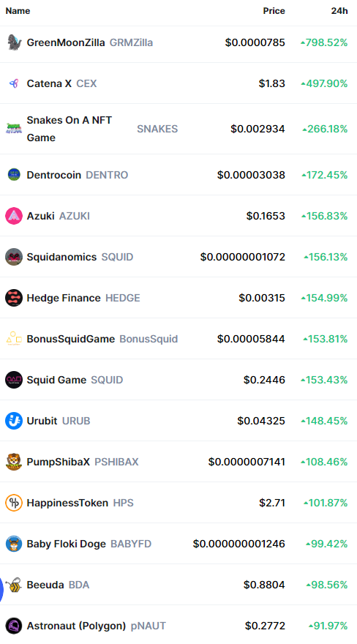The image size is (357, 644).
Task: Click the PumpShibaX dog icon
Action: 14,462
